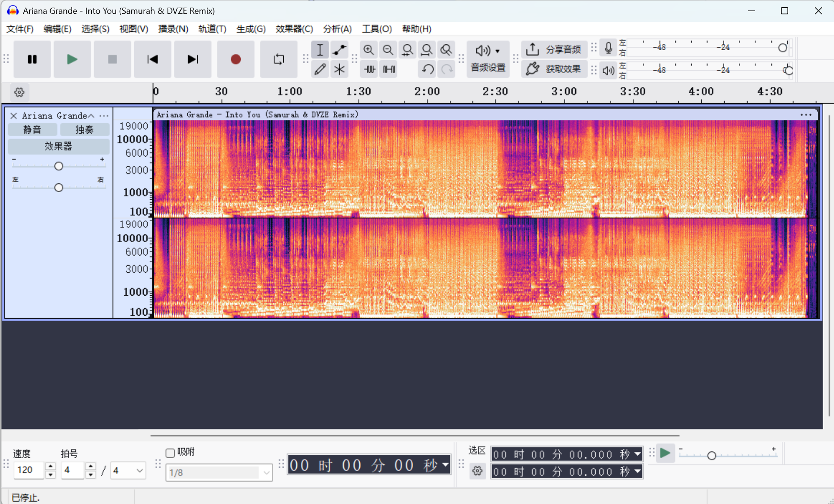Viewport: 834px width, 504px height.
Task: Silence the selected audio
Action: pos(389,69)
